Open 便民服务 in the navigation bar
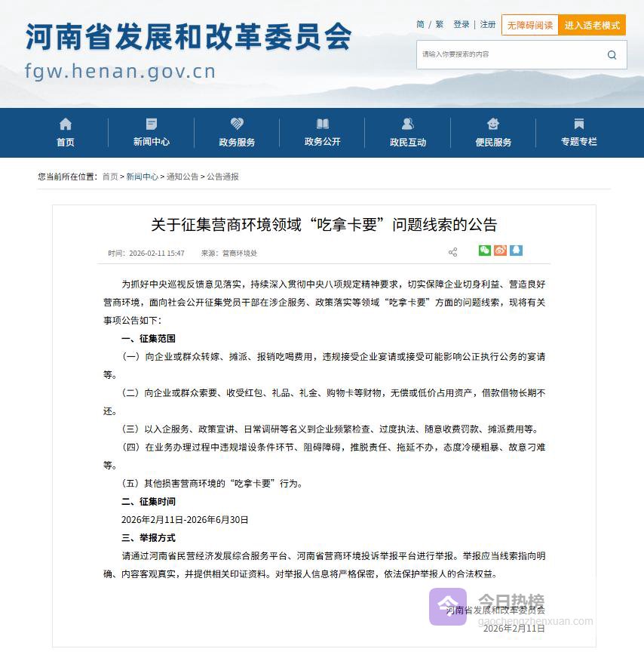 [x=493, y=133]
